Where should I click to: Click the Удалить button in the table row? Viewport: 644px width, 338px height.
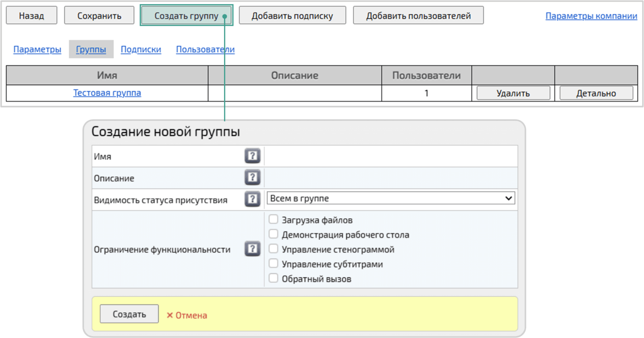512,92
